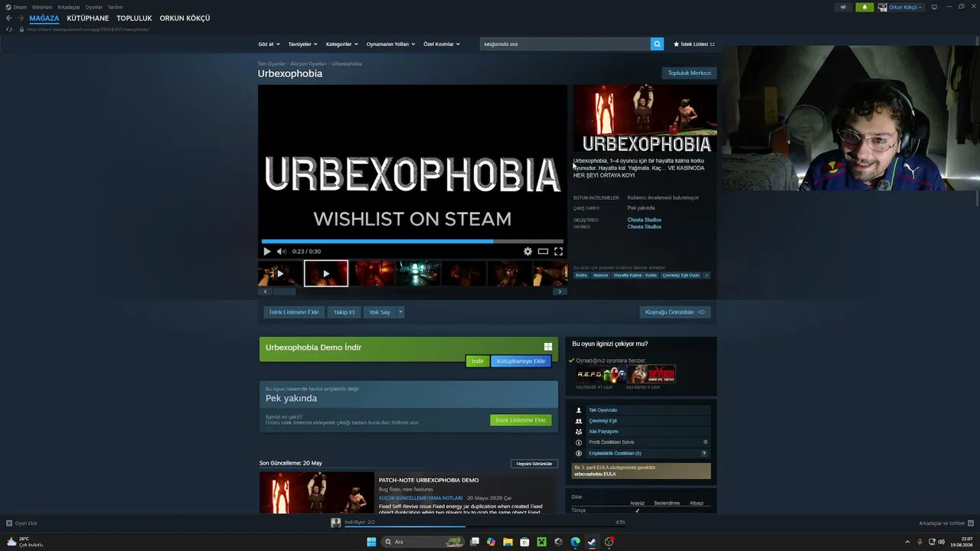980x551 pixels.
Task: Click the magnifier search button in store
Action: point(657,44)
